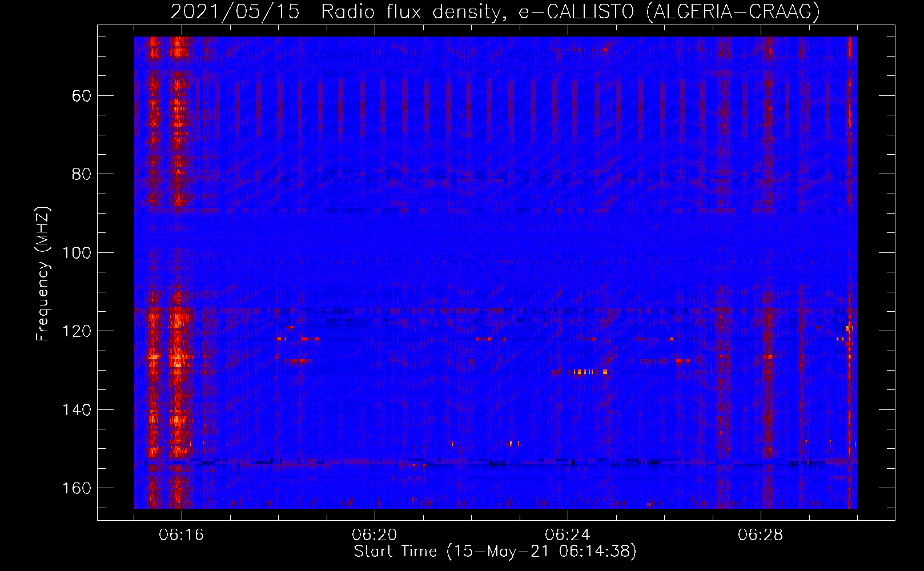The width and height of the screenshot is (924, 571).
Task: Click the frequency tick label '140'
Action: [x=77, y=410]
